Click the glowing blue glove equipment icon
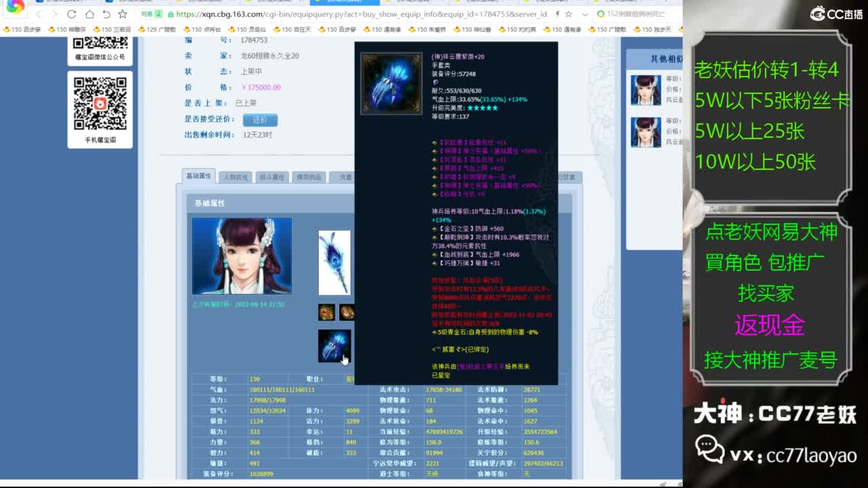Viewport: 868px width, 488px height. click(334, 346)
